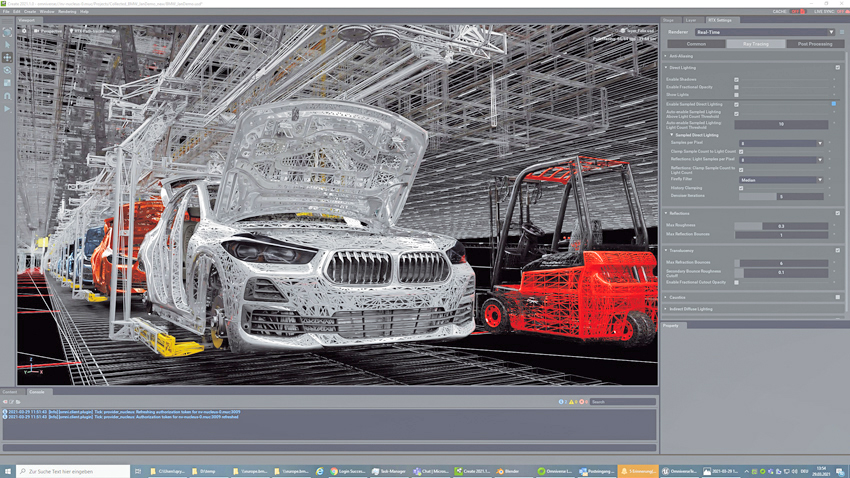Adjust the Max Roughness slider
This screenshot has width=850, height=478.
(781, 226)
